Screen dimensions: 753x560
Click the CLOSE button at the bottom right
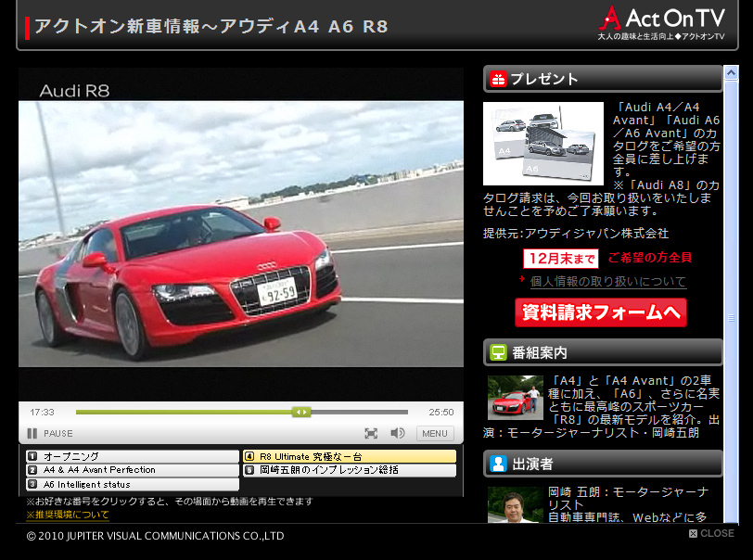(x=711, y=533)
